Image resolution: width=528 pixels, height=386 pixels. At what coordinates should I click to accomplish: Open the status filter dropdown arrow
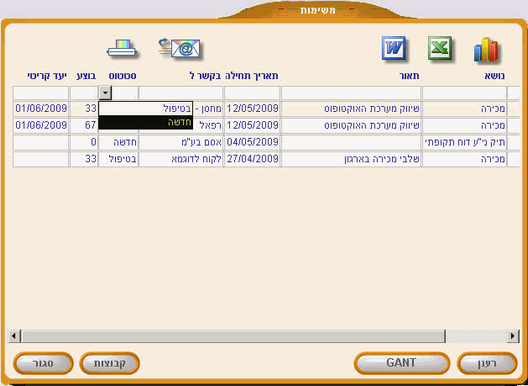coord(105,93)
